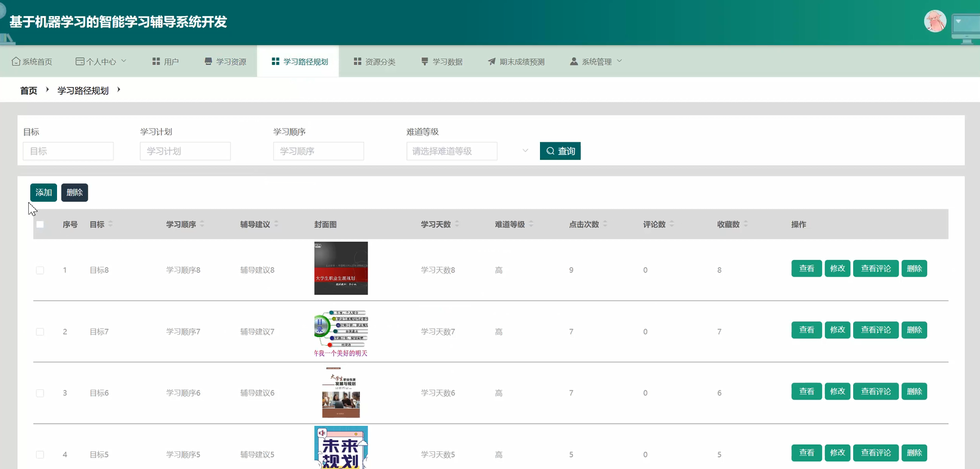Click the 学习资源 monitor icon
980x469 pixels.
click(208, 61)
